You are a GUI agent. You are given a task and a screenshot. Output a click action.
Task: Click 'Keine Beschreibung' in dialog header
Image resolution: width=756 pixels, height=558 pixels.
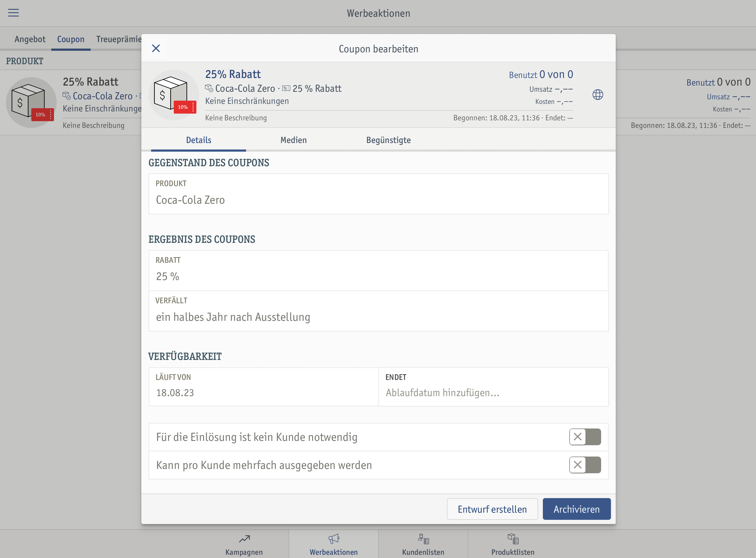pos(236,118)
